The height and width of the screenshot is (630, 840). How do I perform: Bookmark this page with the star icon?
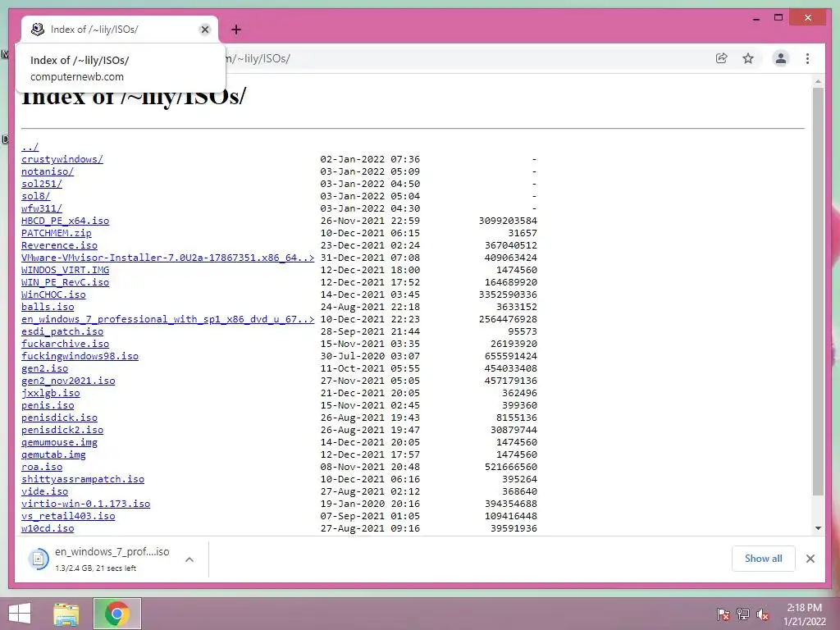[x=748, y=58]
